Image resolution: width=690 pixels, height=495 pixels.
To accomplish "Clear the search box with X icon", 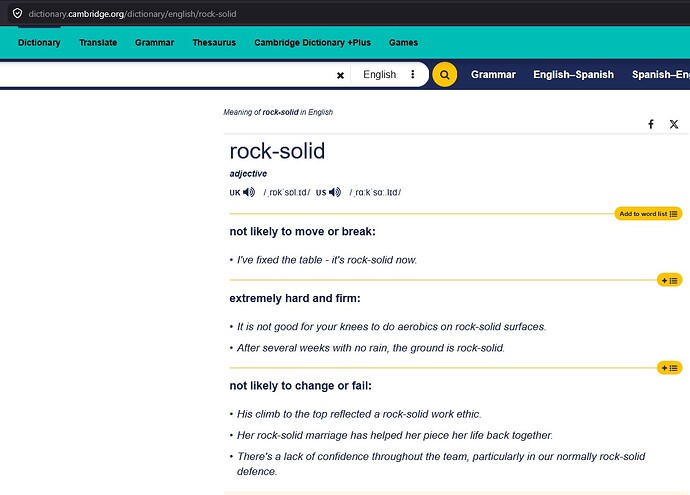I will point(340,75).
